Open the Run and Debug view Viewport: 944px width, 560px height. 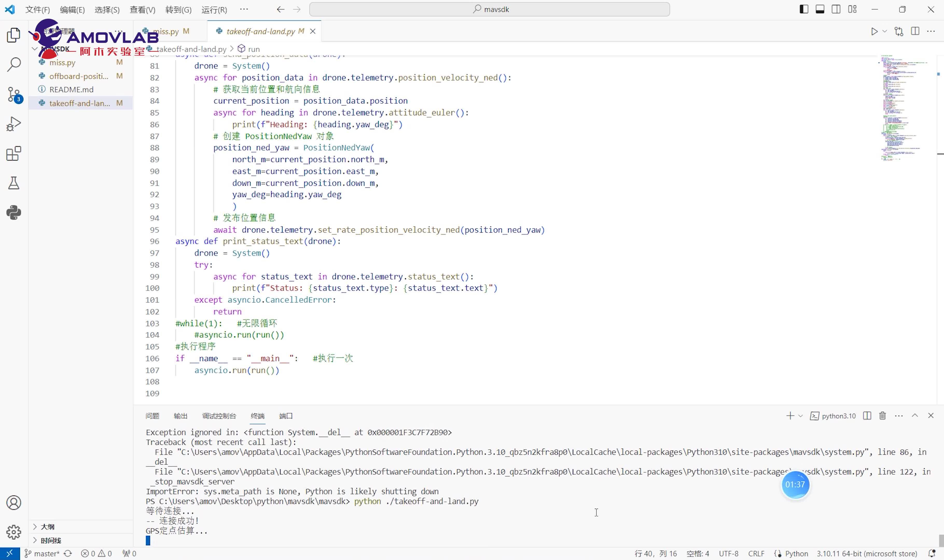coord(14,124)
